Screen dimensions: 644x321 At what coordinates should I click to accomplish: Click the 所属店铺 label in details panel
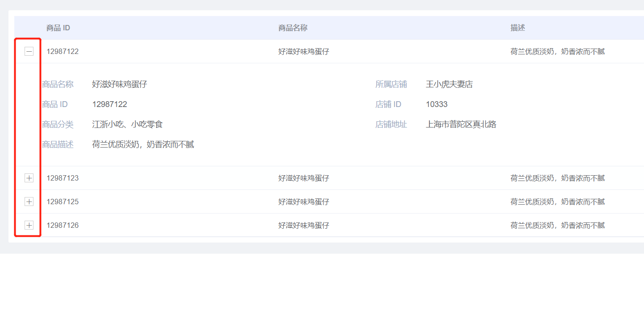tap(392, 84)
